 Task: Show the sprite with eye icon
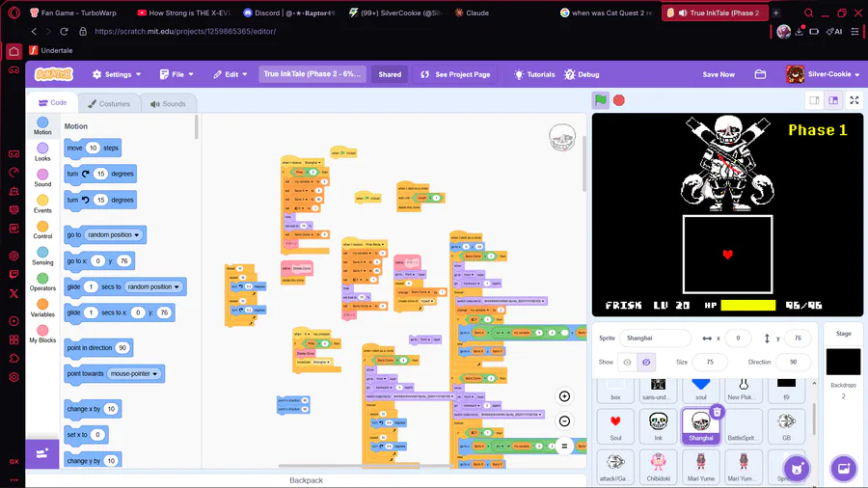click(627, 362)
